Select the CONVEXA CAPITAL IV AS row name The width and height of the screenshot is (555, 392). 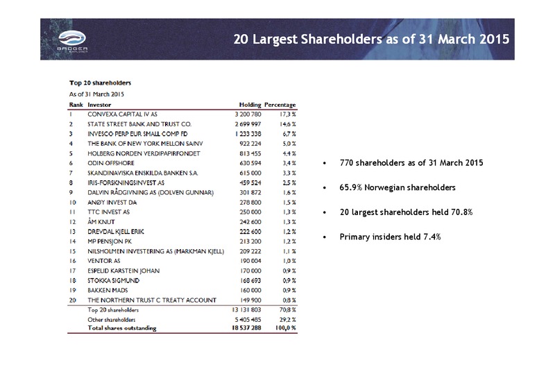123,114
